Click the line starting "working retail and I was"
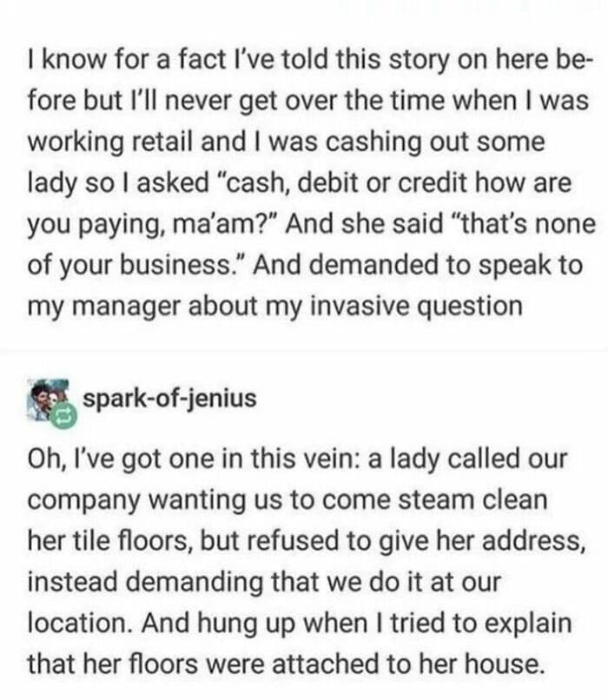 [x=286, y=141]
